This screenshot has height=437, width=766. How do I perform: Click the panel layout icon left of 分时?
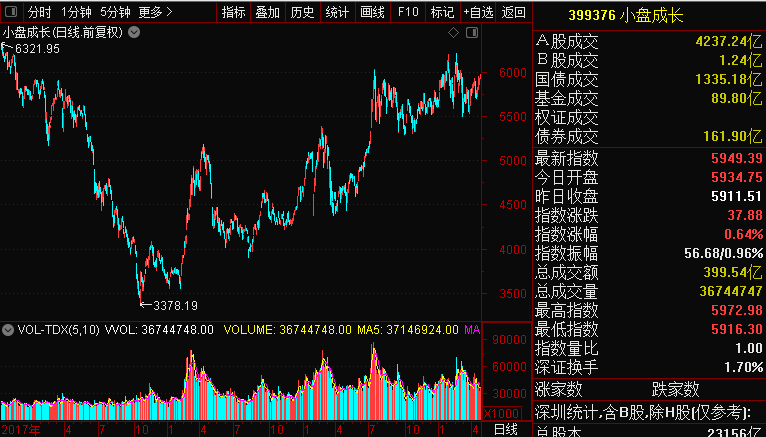tap(11, 13)
